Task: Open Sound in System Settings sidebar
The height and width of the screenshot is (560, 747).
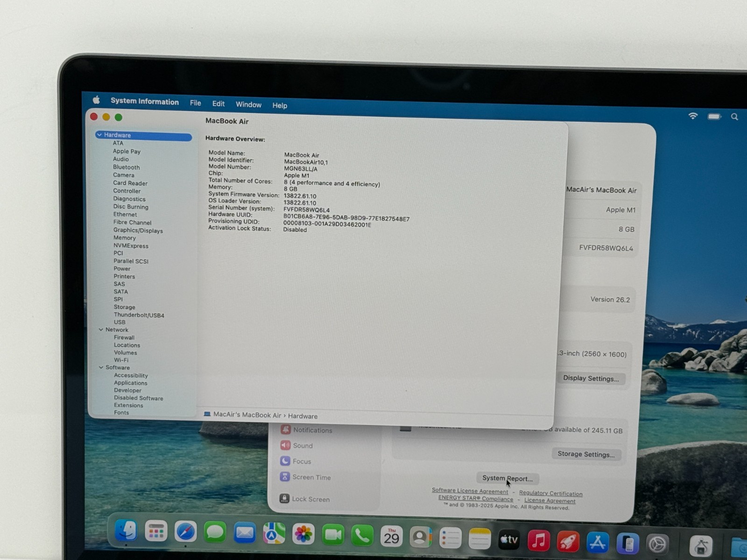Action: (x=296, y=445)
